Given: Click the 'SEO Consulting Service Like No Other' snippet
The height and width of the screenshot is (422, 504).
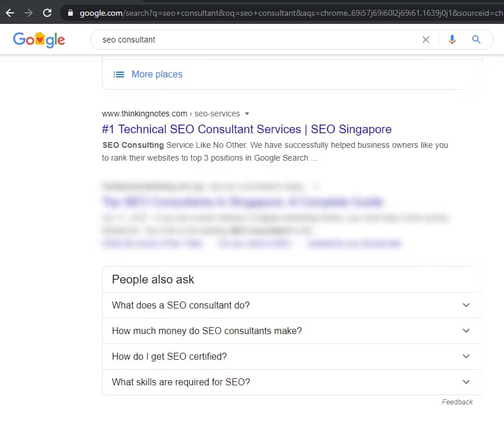Looking at the screenshot, I should point(275,151).
